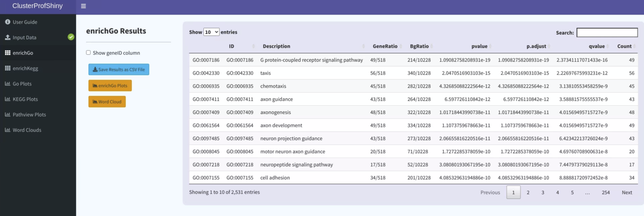Open the enrichGo Plots button
This screenshot has width=644, height=216.
click(110, 85)
